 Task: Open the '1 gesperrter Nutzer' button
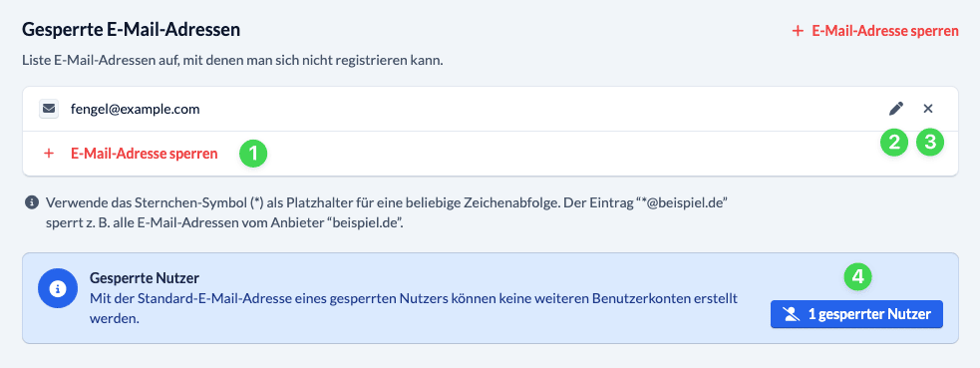tap(856, 314)
